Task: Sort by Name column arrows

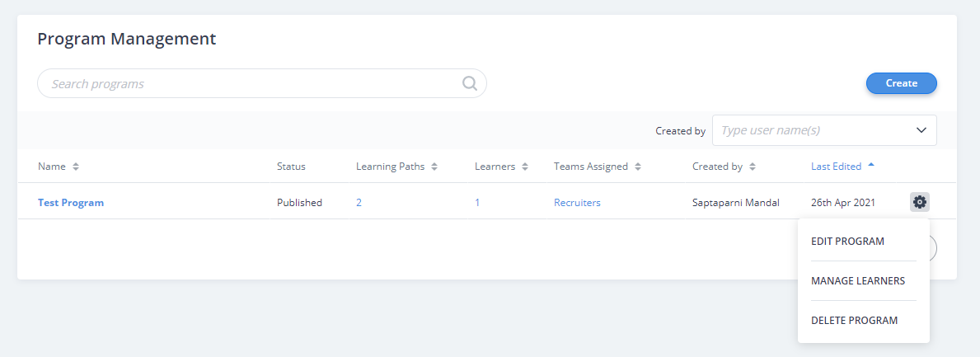Action: pos(76,167)
